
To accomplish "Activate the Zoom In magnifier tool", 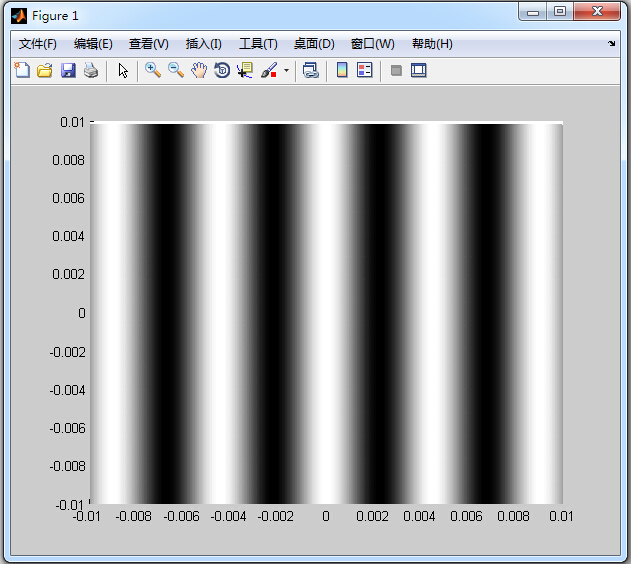I will 153,70.
